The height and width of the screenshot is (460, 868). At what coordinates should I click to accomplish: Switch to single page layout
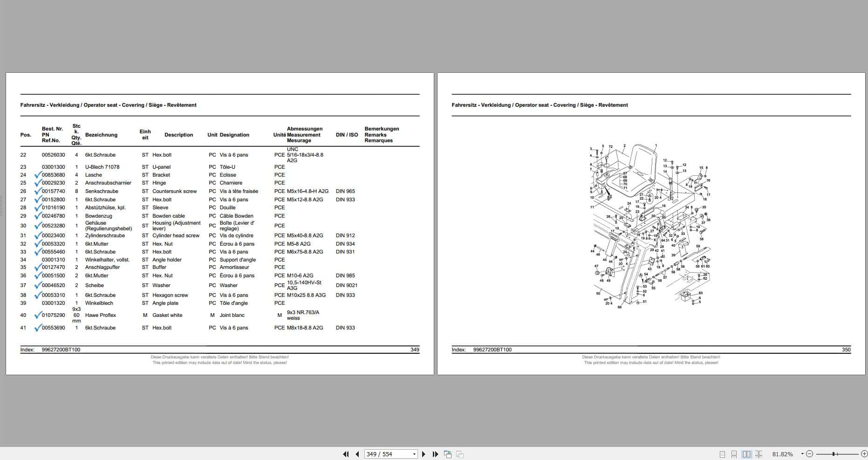point(722,454)
